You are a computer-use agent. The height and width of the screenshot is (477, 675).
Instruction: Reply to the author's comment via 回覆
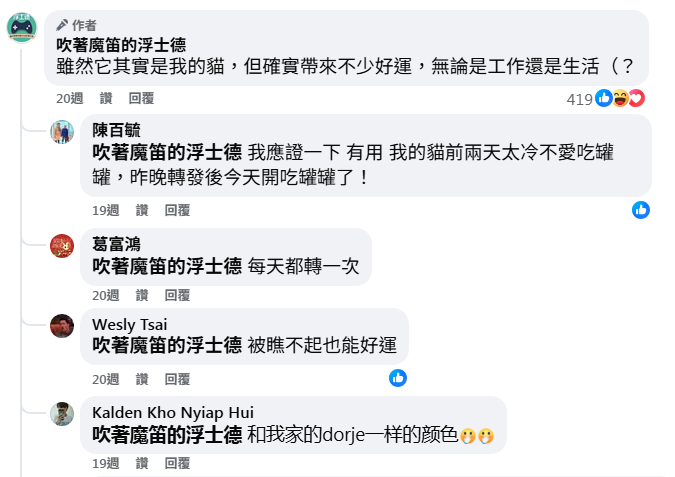pos(141,99)
